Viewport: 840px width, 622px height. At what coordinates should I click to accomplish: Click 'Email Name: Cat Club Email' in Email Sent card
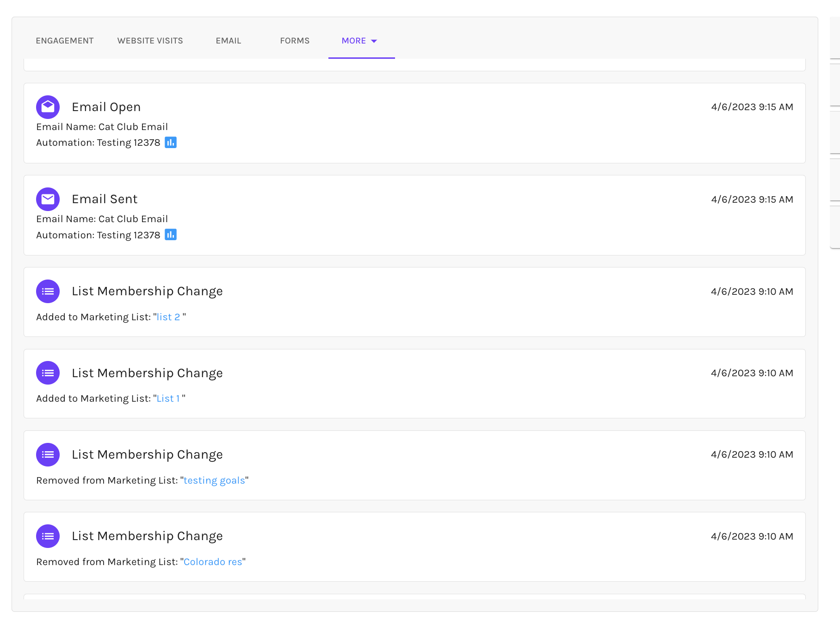(x=102, y=219)
